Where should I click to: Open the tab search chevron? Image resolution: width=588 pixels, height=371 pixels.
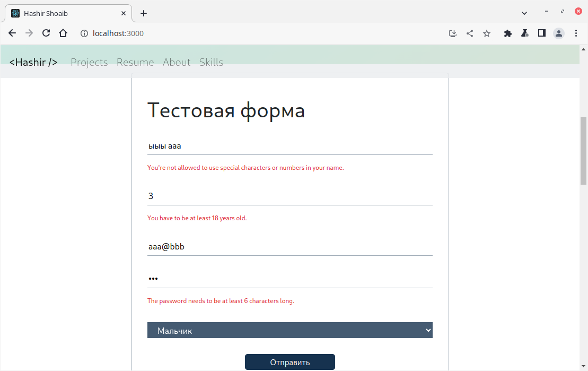point(524,13)
